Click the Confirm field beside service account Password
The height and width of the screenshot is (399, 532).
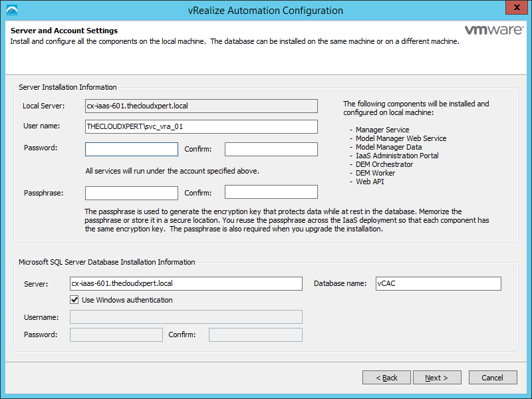click(x=271, y=149)
